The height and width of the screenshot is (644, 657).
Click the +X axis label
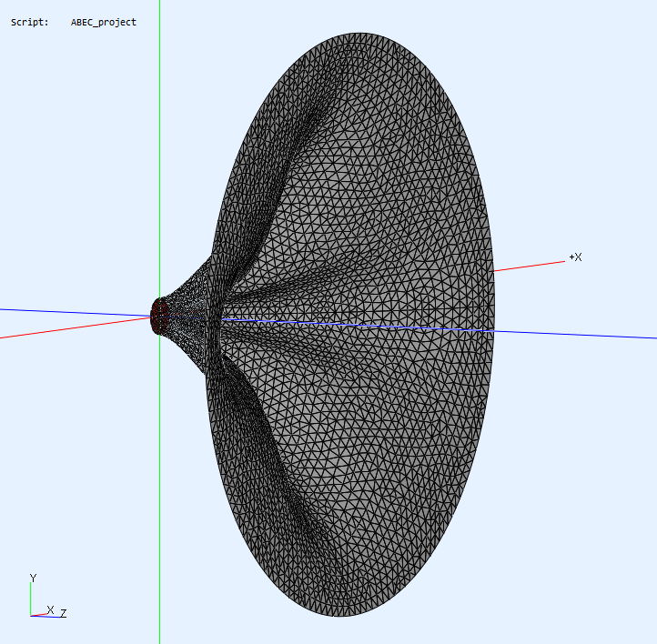point(576,257)
